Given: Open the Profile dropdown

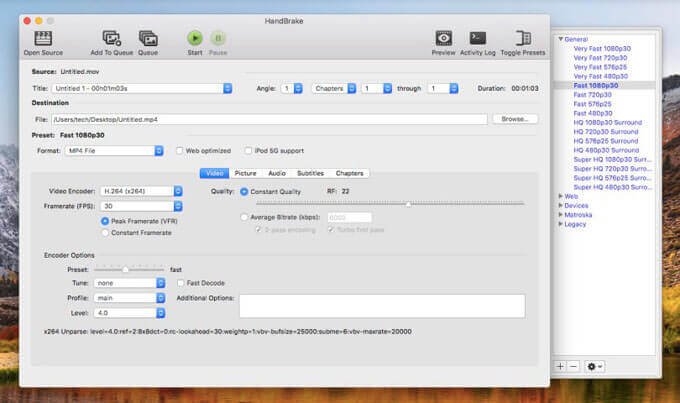Looking at the screenshot, I should (129, 298).
